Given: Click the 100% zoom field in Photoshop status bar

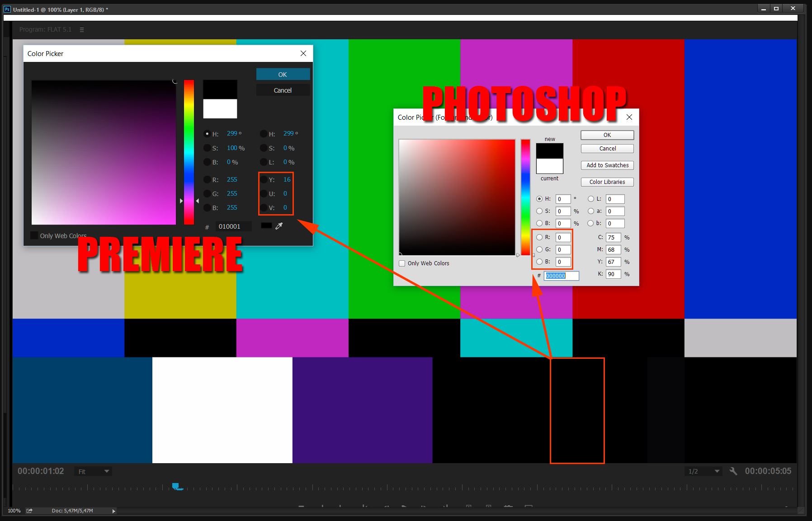Looking at the screenshot, I should point(14,511).
